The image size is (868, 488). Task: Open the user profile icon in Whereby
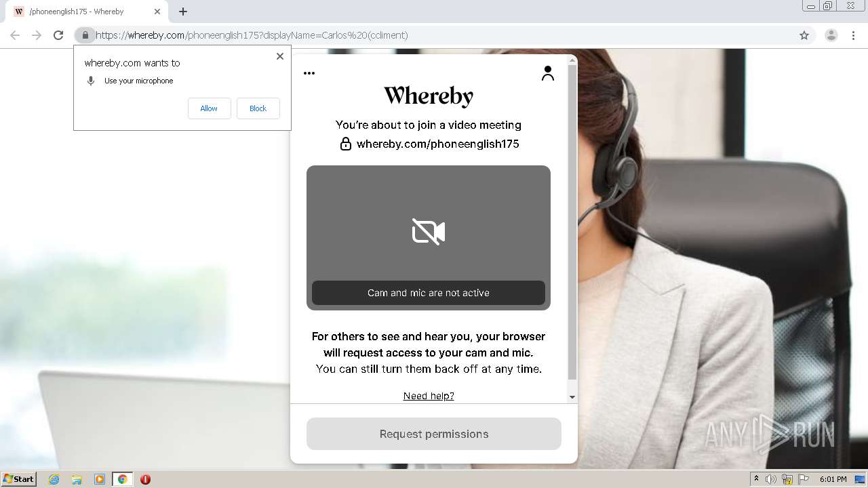point(548,73)
